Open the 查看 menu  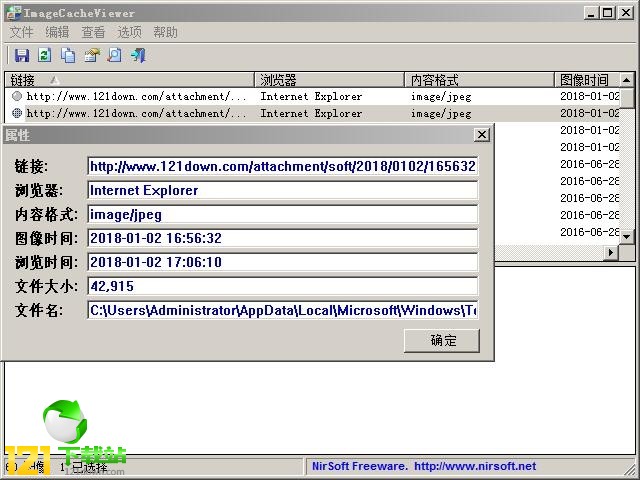click(x=93, y=32)
